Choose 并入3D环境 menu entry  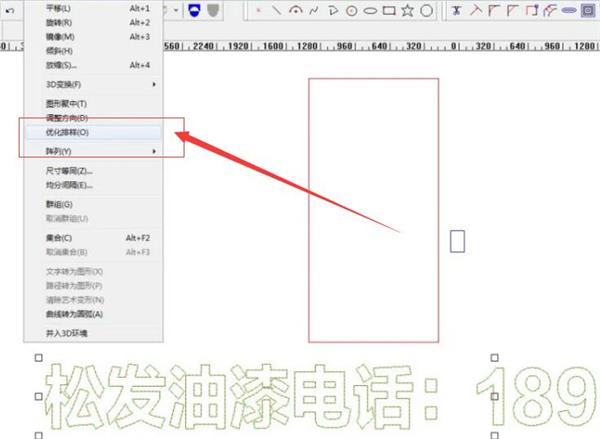[x=94, y=333]
